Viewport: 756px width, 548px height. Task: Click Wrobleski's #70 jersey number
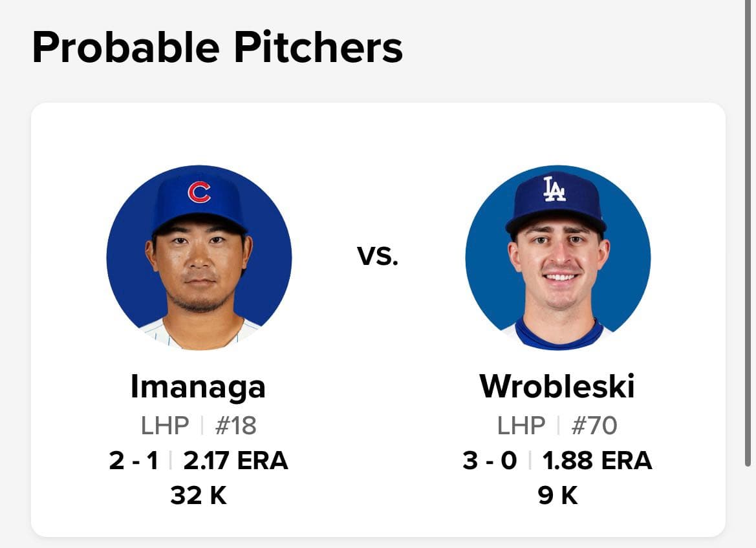click(x=594, y=426)
